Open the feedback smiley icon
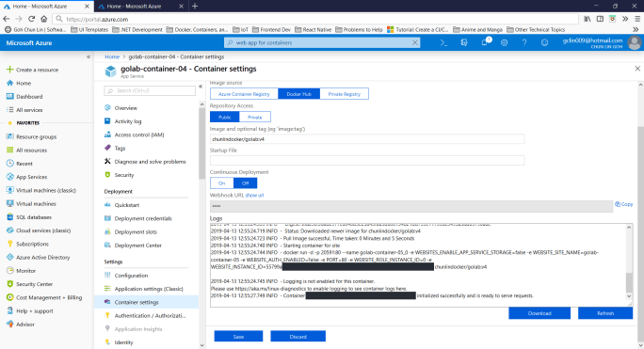The image size is (644, 349). (x=544, y=42)
